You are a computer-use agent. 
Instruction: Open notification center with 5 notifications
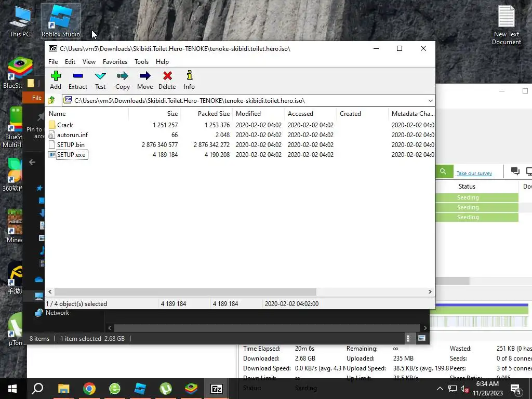point(515,389)
